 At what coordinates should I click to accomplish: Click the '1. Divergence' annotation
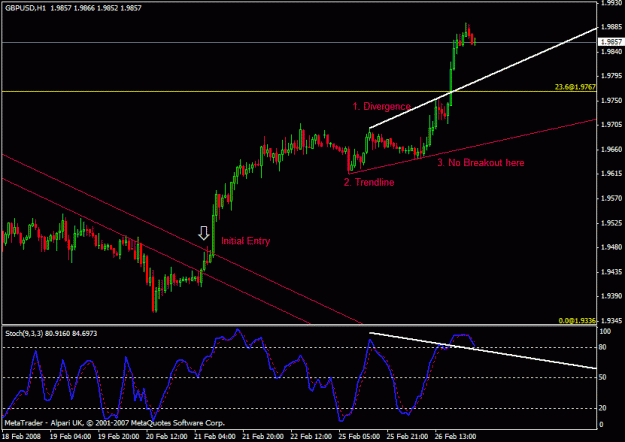(x=382, y=106)
